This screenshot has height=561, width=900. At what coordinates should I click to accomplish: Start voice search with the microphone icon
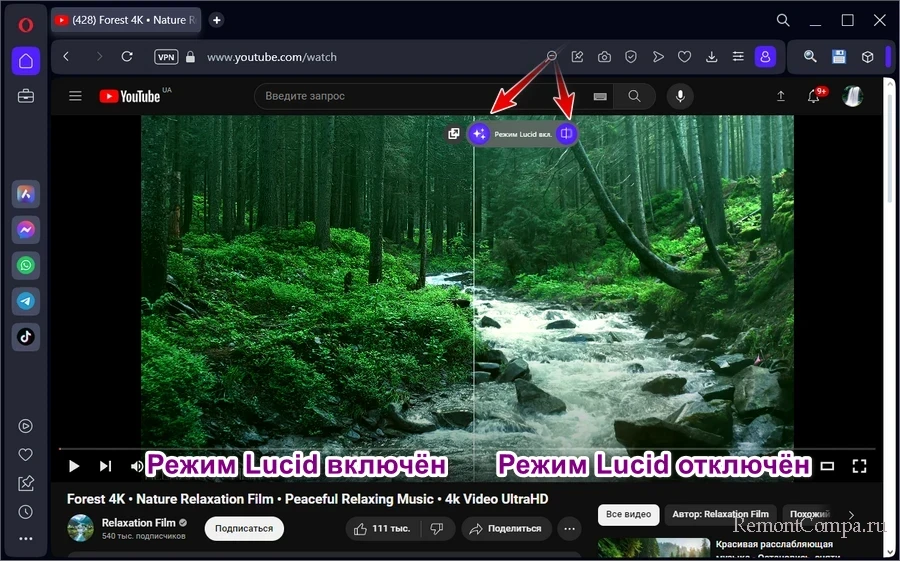pos(680,96)
